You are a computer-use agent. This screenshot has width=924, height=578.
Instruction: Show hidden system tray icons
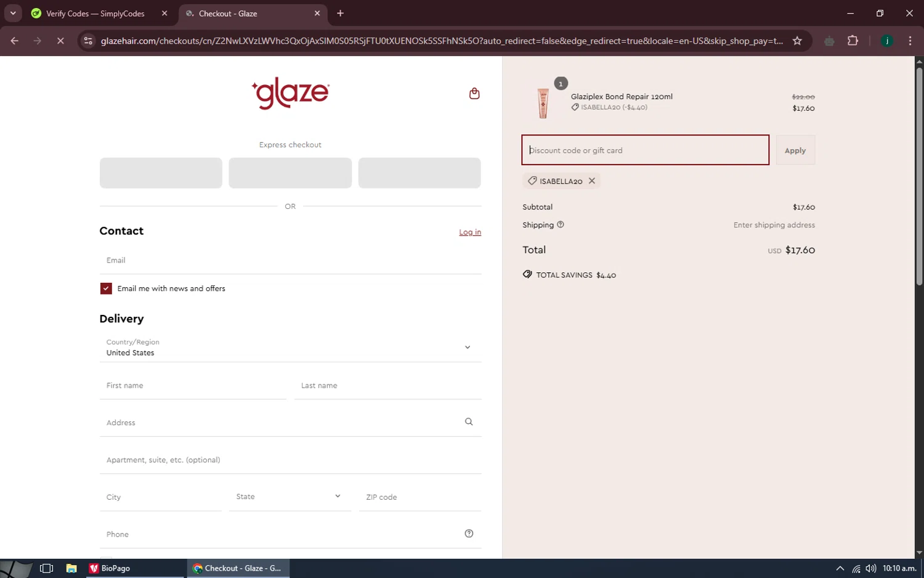840,569
